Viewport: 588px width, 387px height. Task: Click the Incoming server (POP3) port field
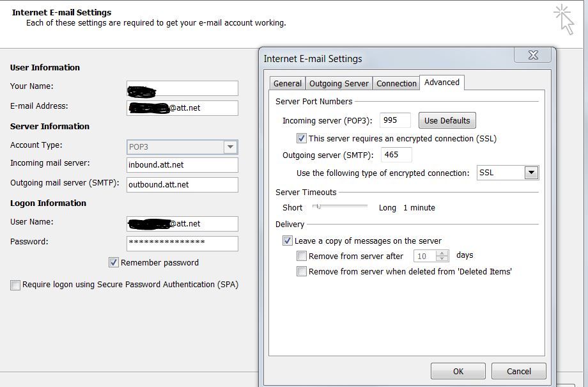[x=395, y=120]
